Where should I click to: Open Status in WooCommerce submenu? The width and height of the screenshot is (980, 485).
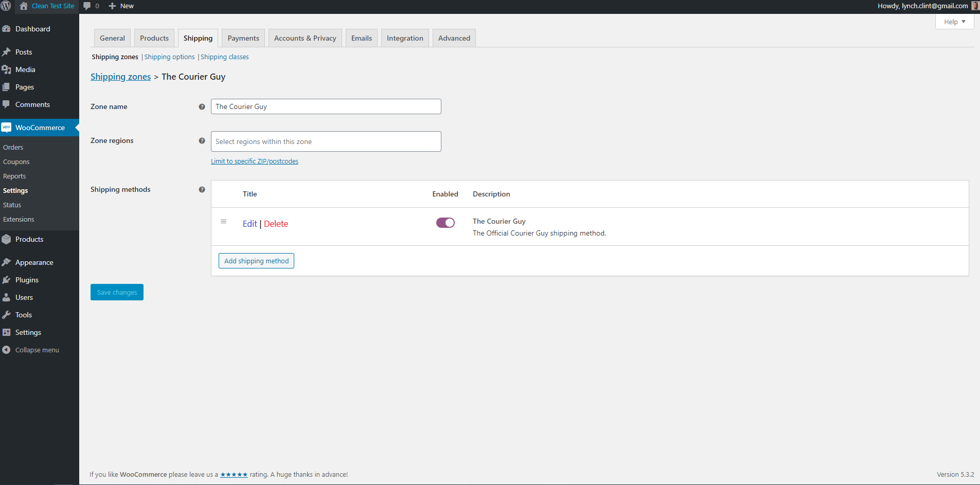[12, 205]
